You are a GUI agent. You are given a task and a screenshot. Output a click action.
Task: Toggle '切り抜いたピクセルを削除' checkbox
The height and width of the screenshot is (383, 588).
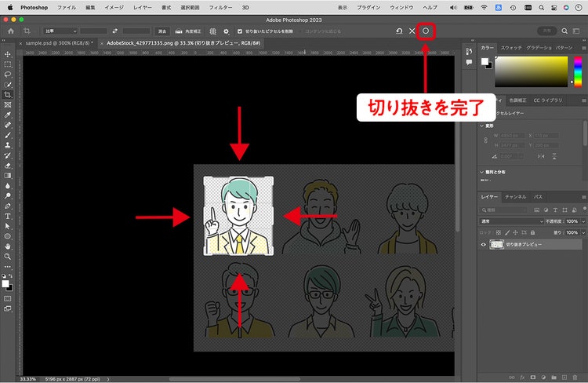pos(240,31)
